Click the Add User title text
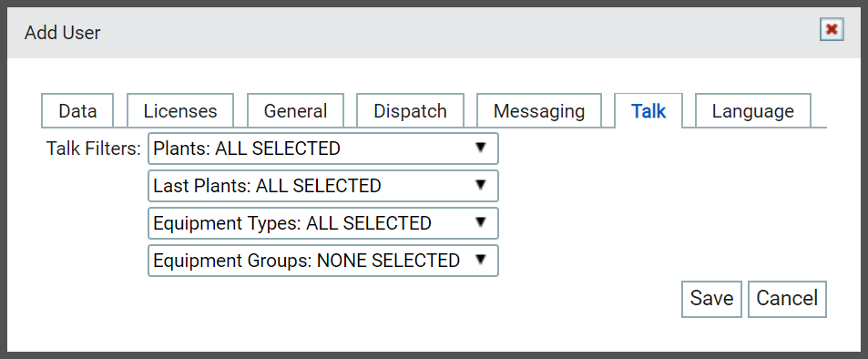This screenshot has height=359, width=868. (63, 33)
